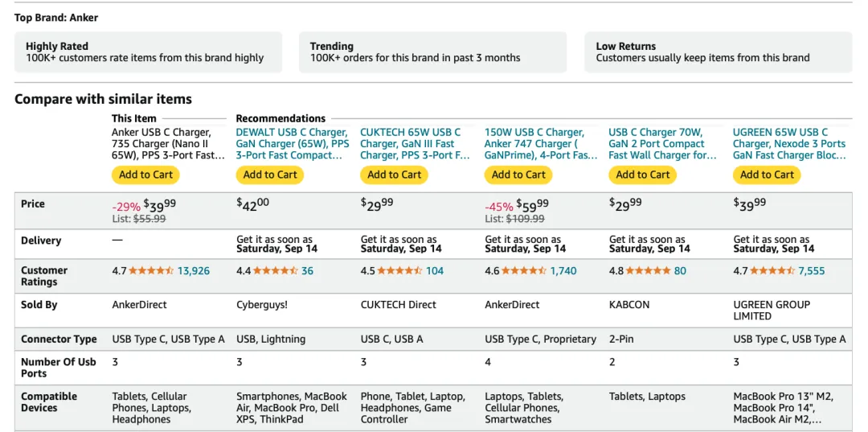Add CUKTECH 65W charger to cart

point(394,175)
